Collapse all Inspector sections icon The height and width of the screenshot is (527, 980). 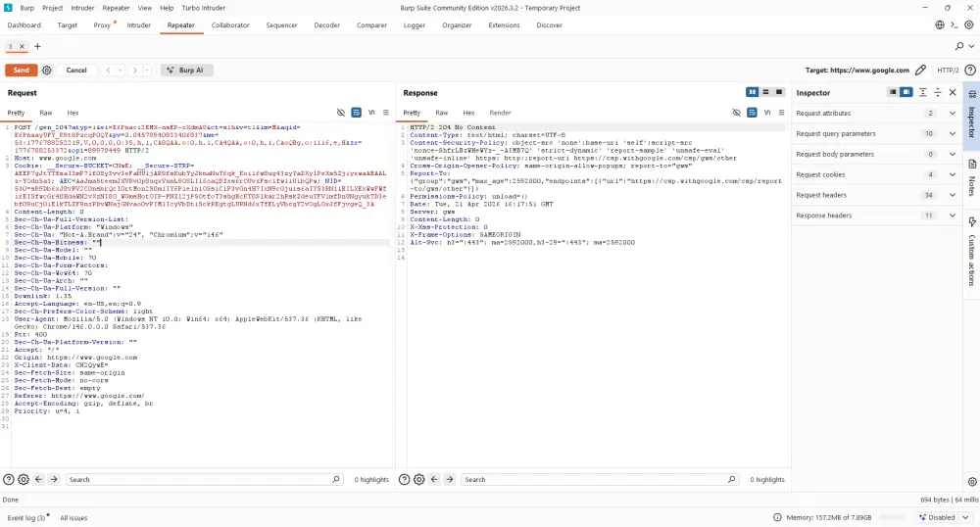click(x=938, y=92)
